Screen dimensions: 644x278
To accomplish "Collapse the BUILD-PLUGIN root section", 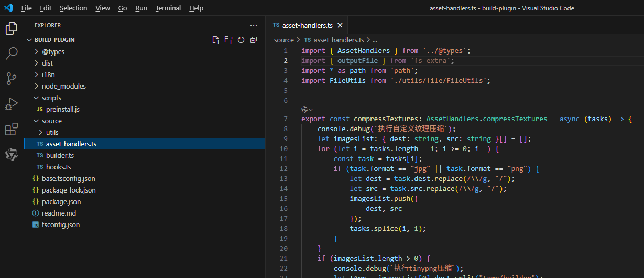I will tap(54, 40).
